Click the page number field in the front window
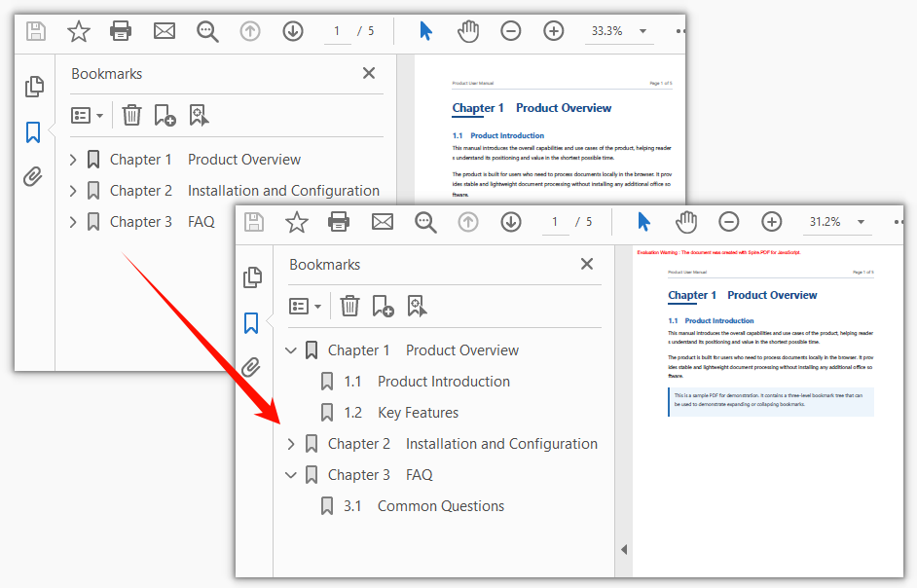This screenshot has height=588, width=917. pyautogui.click(x=556, y=222)
